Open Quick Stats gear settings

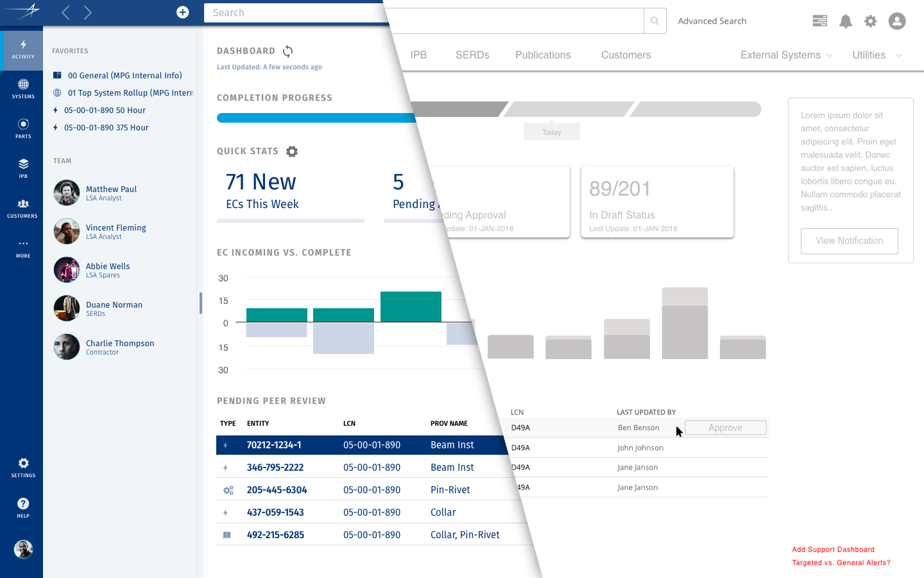pos(292,152)
